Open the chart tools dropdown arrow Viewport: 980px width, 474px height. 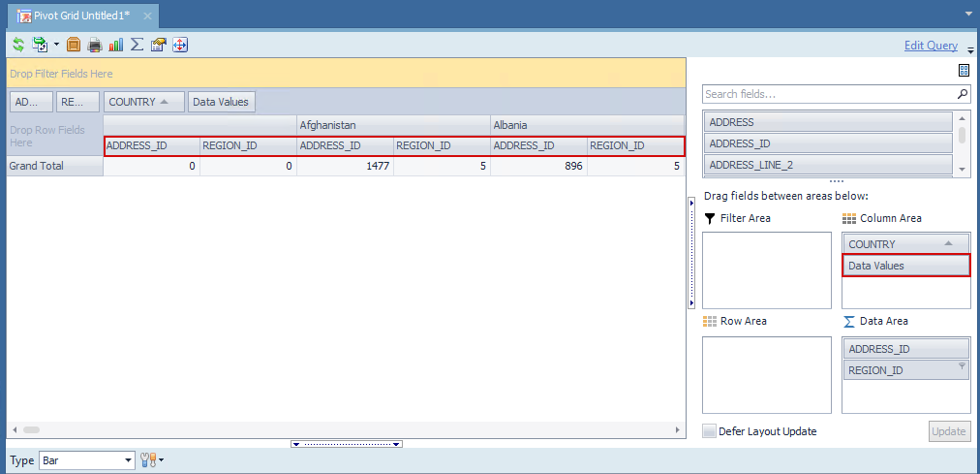(x=162, y=461)
